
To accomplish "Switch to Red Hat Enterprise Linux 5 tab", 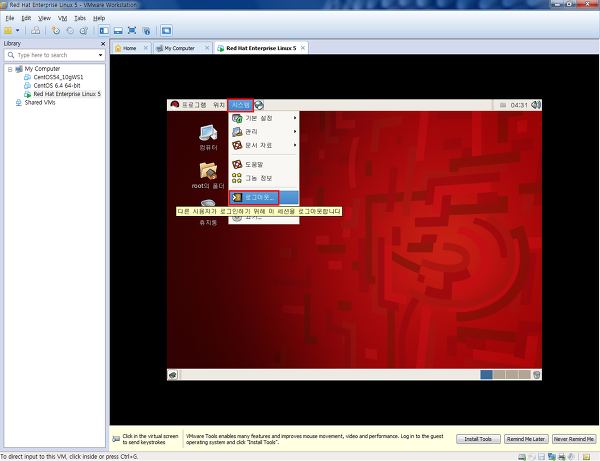I will point(261,48).
